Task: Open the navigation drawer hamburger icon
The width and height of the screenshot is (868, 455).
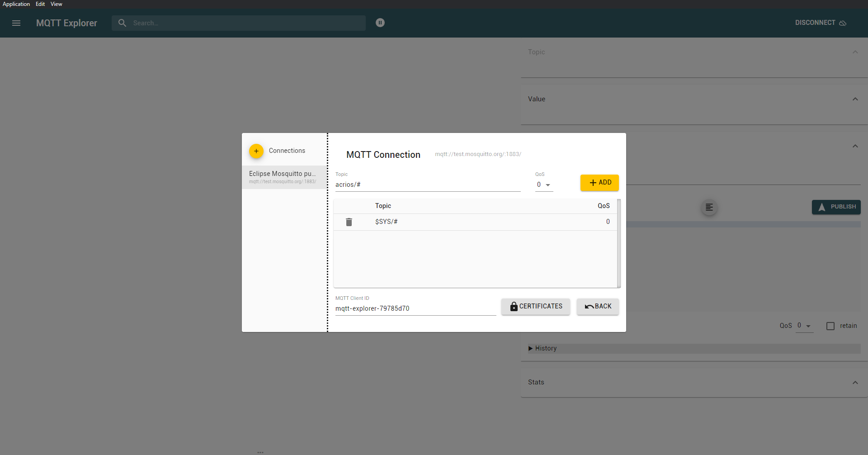Action: pyautogui.click(x=16, y=23)
